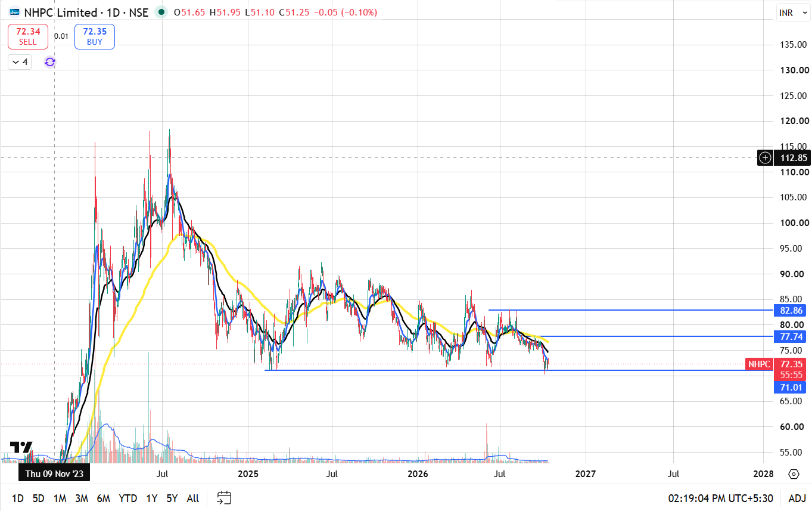The image size is (812, 511).
Task: Click the 135.00 price scale label
Action: [793, 45]
